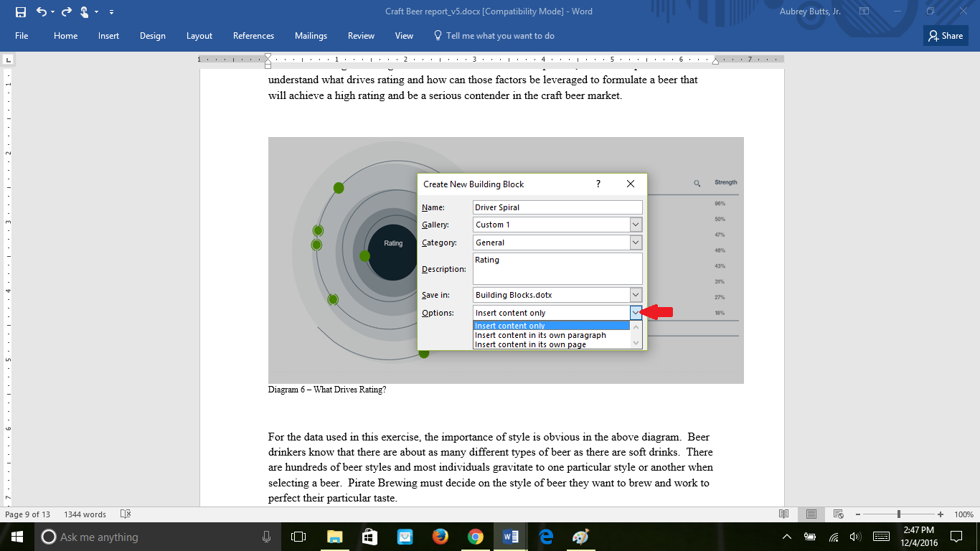Click the Redo arrow icon
980x551 pixels.
[x=67, y=11]
